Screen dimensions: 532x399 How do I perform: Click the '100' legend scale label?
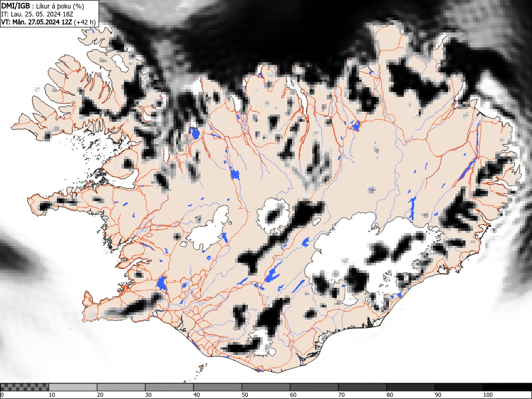coord(488,395)
